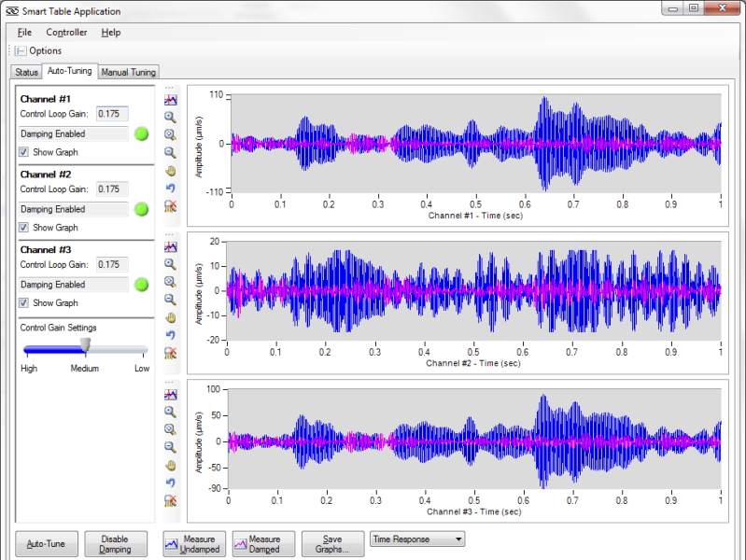The height and width of the screenshot is (560, 746).
Task: Expand the Options toolbar item
Action: pyautogui.click(x=38, y=50)
